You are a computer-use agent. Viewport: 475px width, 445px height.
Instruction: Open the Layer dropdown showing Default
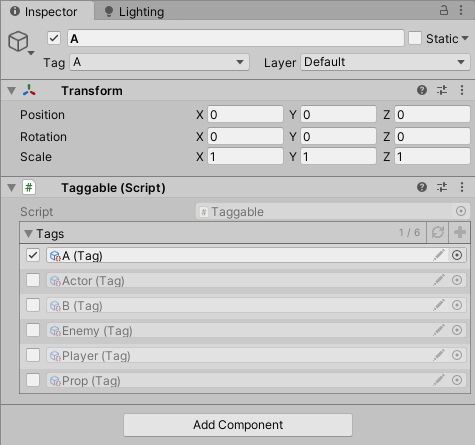(x=385, y=62)
